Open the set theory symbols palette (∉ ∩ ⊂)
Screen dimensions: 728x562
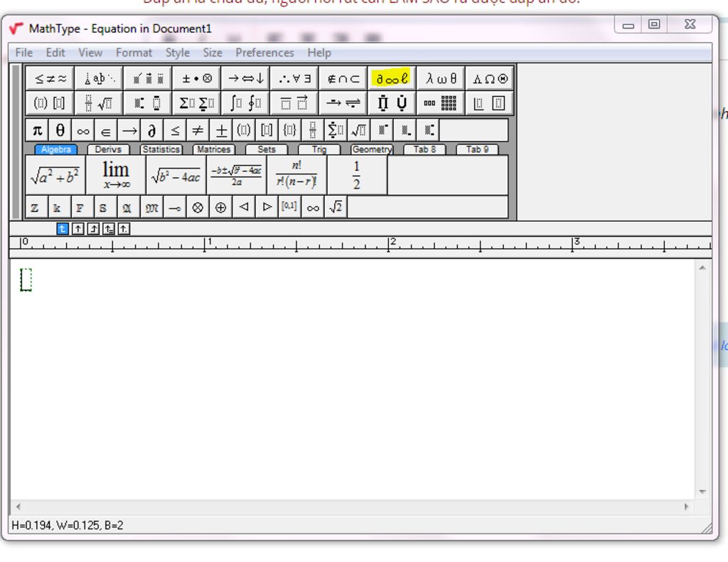[x=343, y=78]
